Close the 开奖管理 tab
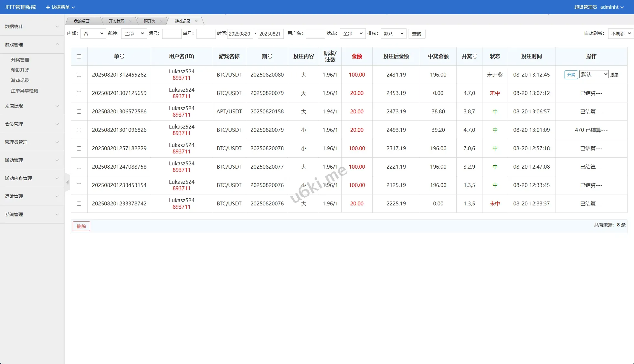 click(130, 21)
